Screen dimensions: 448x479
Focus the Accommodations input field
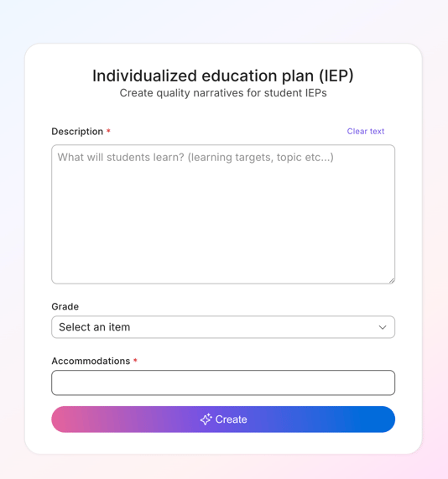tap(223, 383)
